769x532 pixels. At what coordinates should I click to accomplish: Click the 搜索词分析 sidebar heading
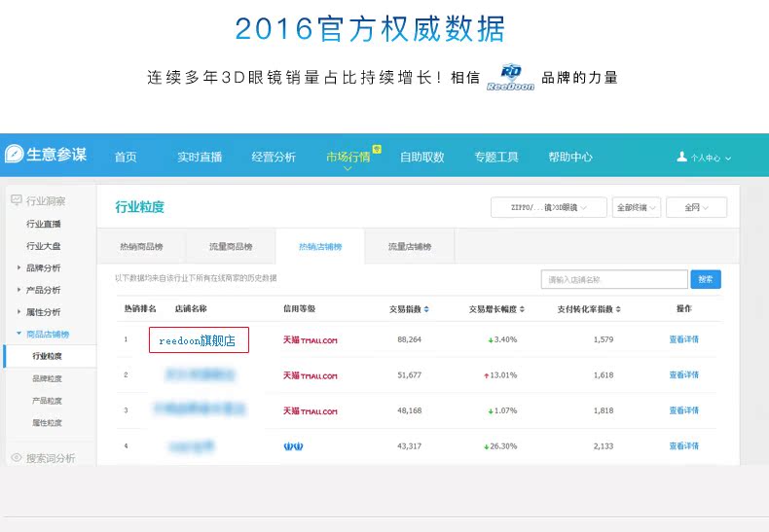coord(51,458)
